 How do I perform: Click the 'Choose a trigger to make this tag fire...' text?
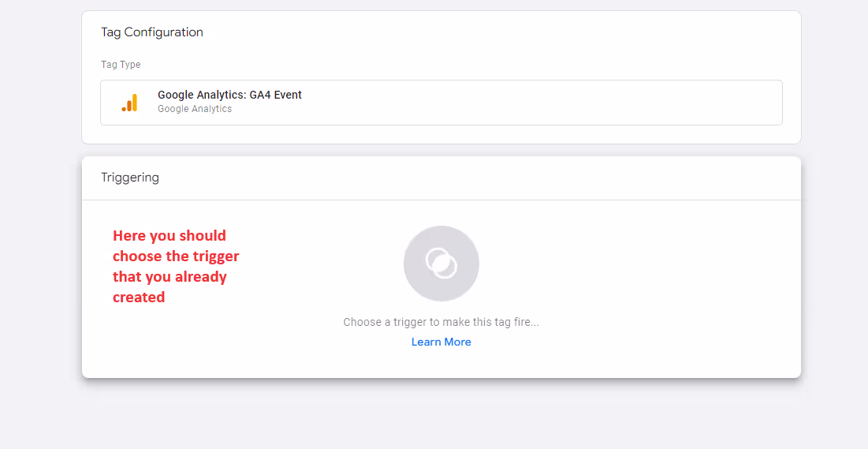click(x=441, y=322)
